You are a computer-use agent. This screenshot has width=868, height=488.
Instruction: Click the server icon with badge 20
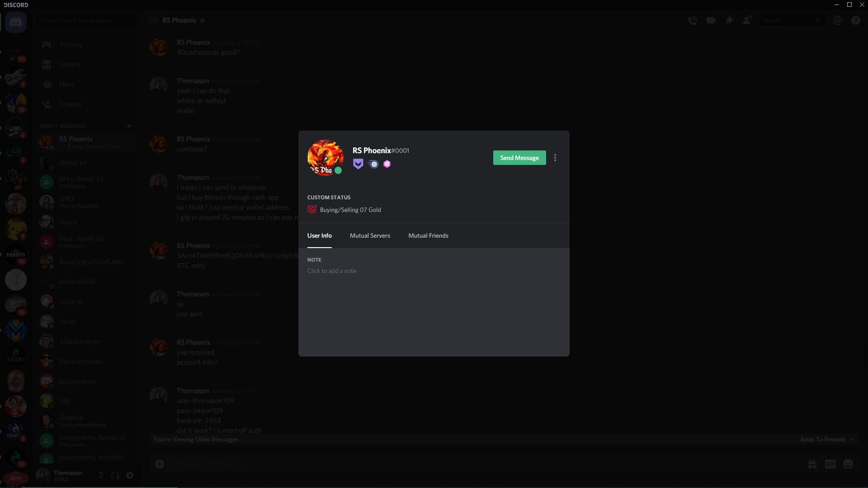click(x=16, y=51)
